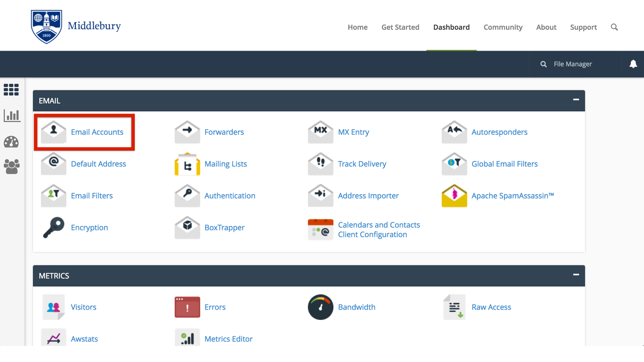Click the Apache SpamAssassin yellow envelope icon
Screen dimensions: 644x362
pos(454,196)
